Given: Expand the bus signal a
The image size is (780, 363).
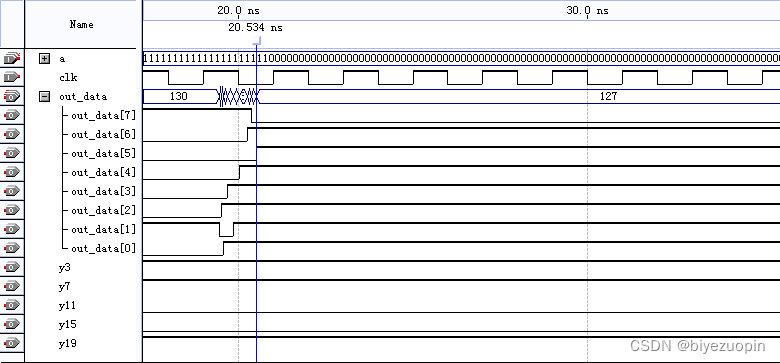Looking at the screenshot, I should tap(45, 59).
